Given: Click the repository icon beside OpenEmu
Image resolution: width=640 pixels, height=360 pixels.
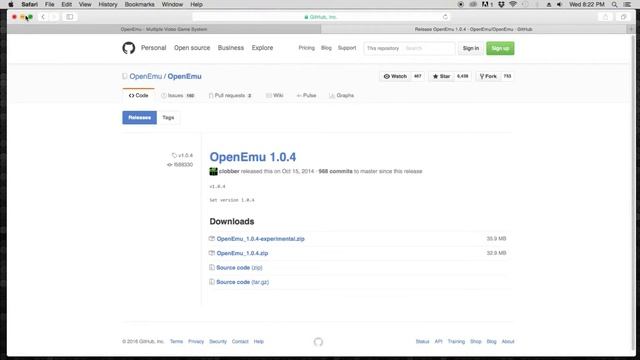Looking at the screenshot, I should tap(124, 76).
